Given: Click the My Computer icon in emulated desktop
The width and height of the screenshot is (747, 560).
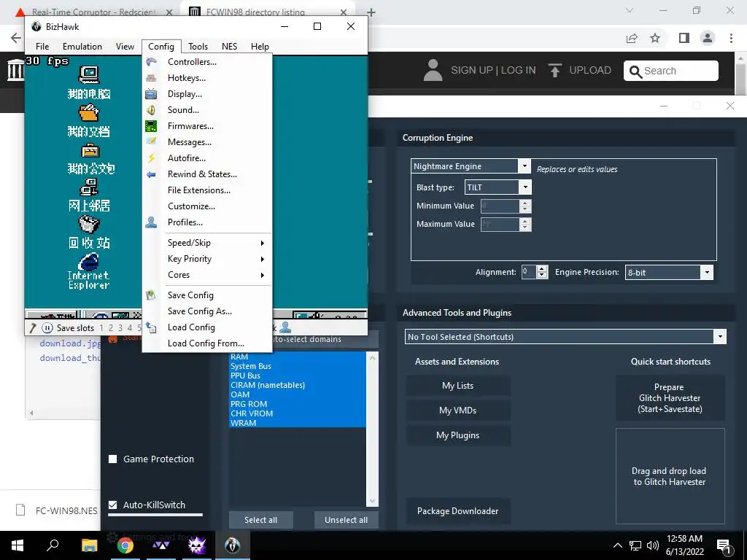Looking at the screenshot, I should pos(89,75).
